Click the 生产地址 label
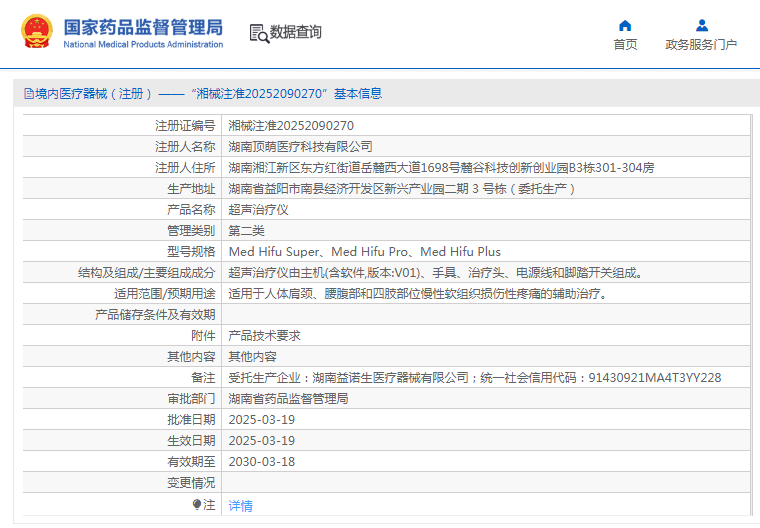Image resolution: width=760 pixels, height=528 pixels. click(x=191, y=189)
